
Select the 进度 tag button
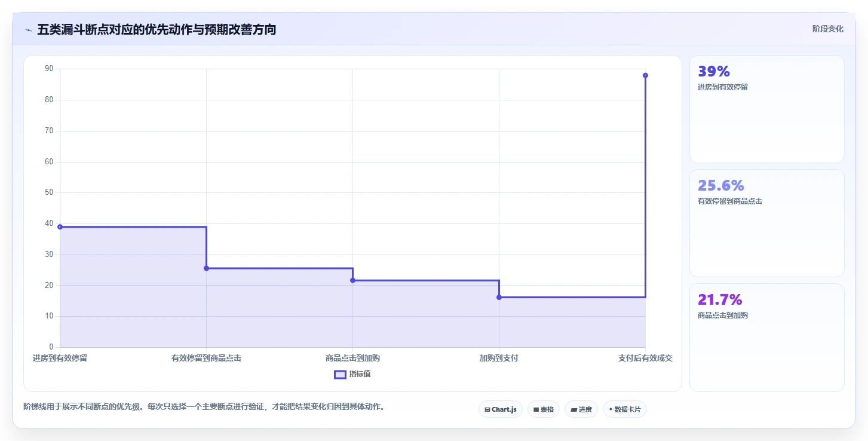581,409
